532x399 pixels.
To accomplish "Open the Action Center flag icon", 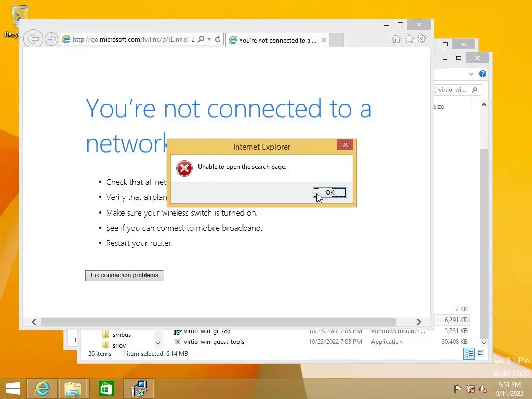I will (458, 389).
